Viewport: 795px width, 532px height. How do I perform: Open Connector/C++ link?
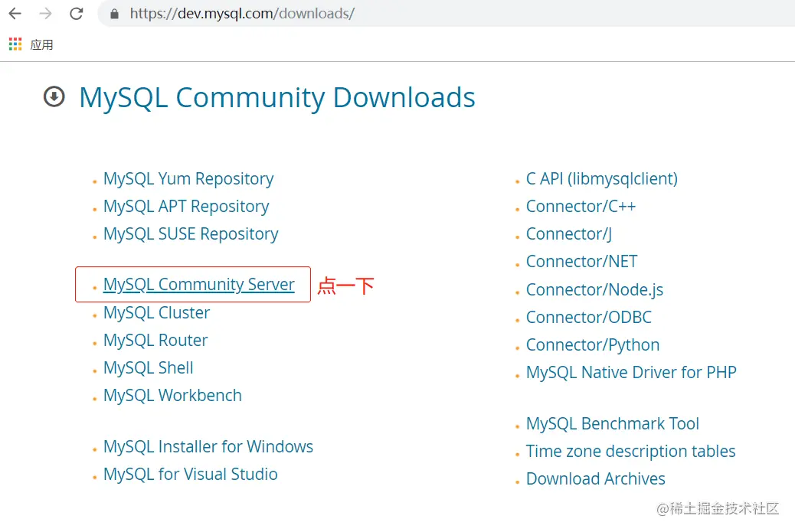pyautogui.click(x=581, y=207)
